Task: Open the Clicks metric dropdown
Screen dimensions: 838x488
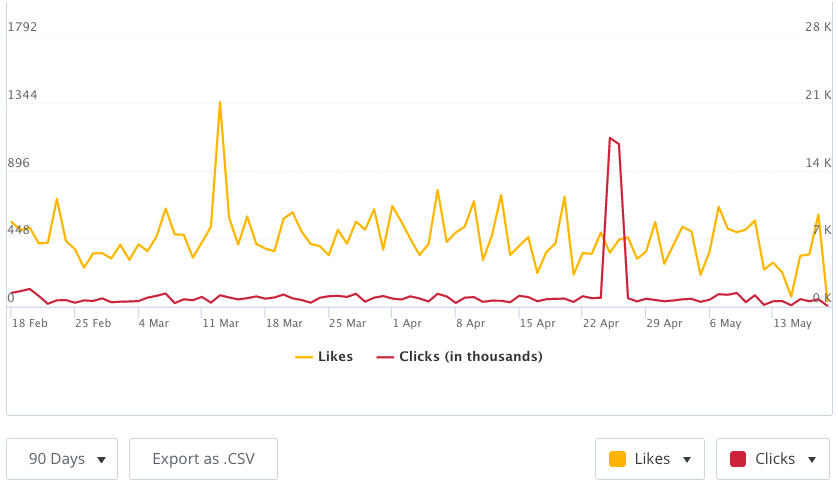Action: click(x=773, y=459)
